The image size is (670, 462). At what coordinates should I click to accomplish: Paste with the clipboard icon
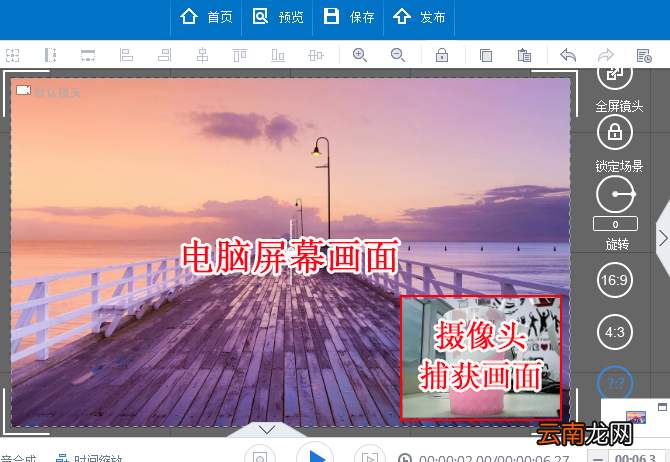coord(524,55)
